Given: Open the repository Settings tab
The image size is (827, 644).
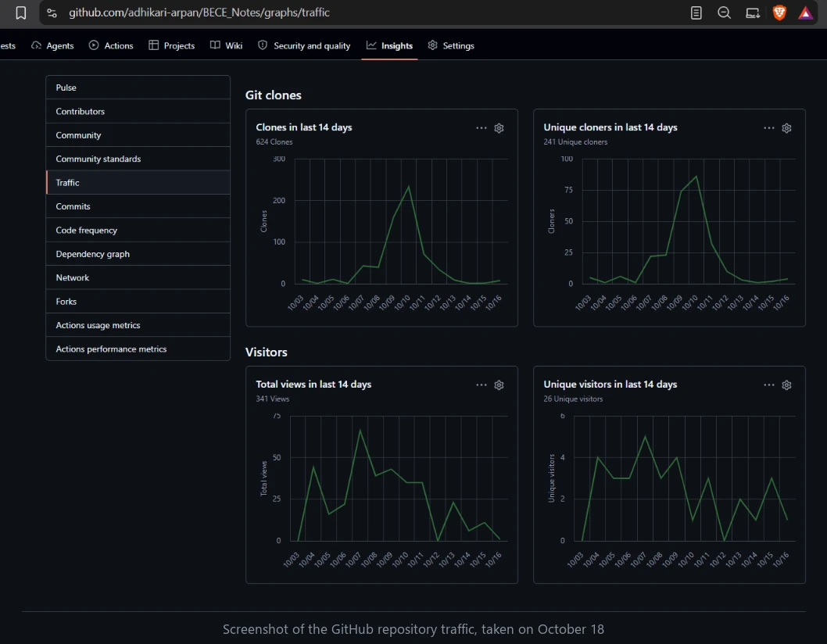Looking at the screenshot, I should pyautogui.click(x=451, y=46).
